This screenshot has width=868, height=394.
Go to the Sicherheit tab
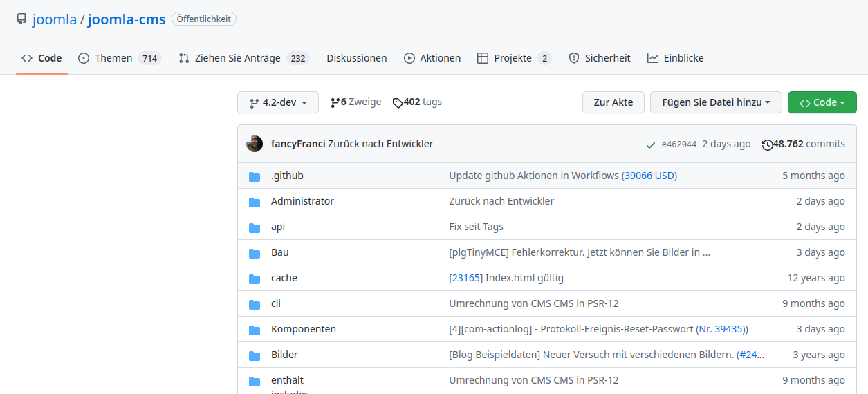pyautogui.click(x=599, y=58)
